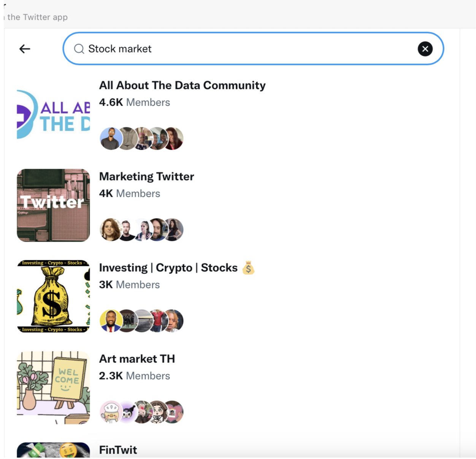This screenshot has height=459, width=476.
Task: Open FinTwit community thumbnail
Action: coord(53,450)
